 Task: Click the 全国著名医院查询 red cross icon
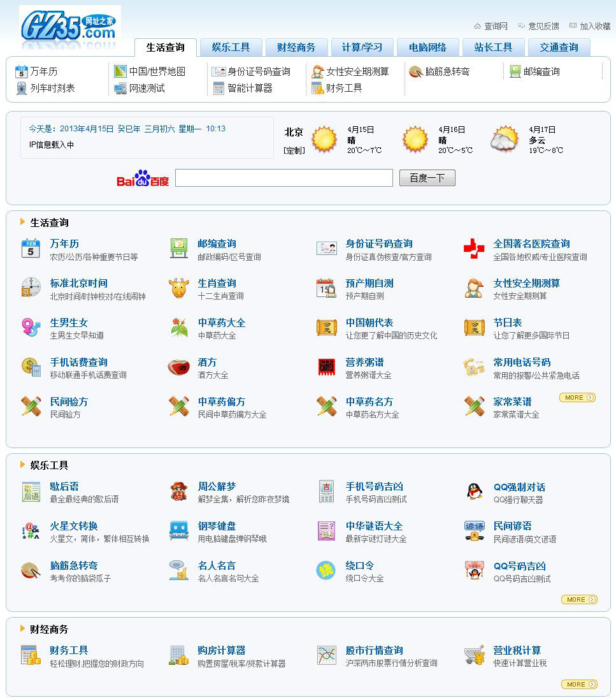[474, 247]
